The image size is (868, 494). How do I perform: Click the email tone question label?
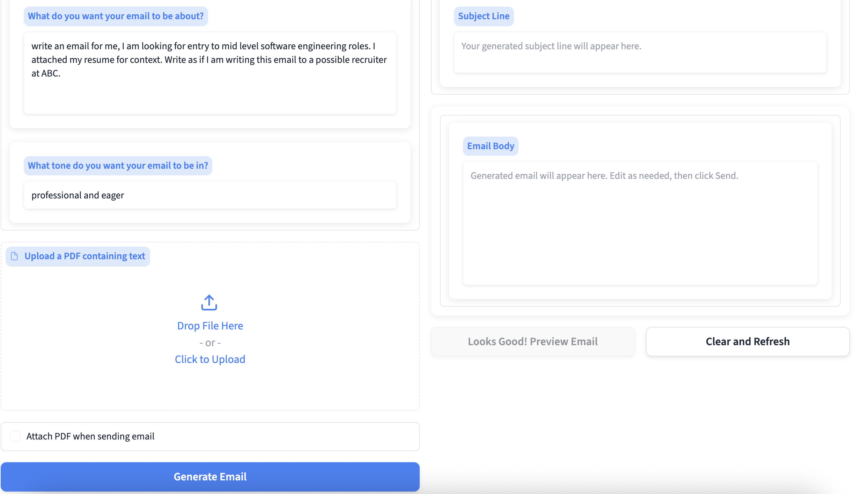(118, 166)
